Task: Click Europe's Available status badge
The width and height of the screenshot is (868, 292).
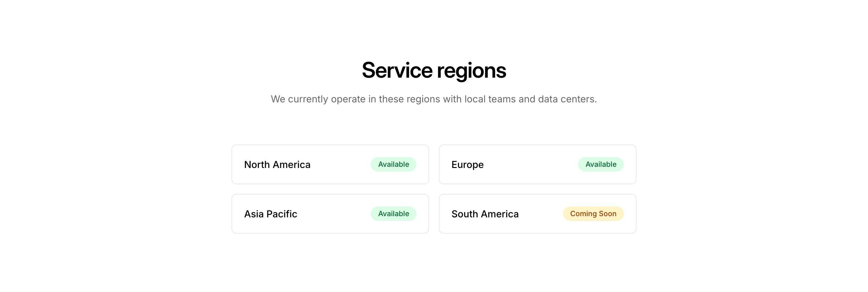Action: click(x=600, y=164)
